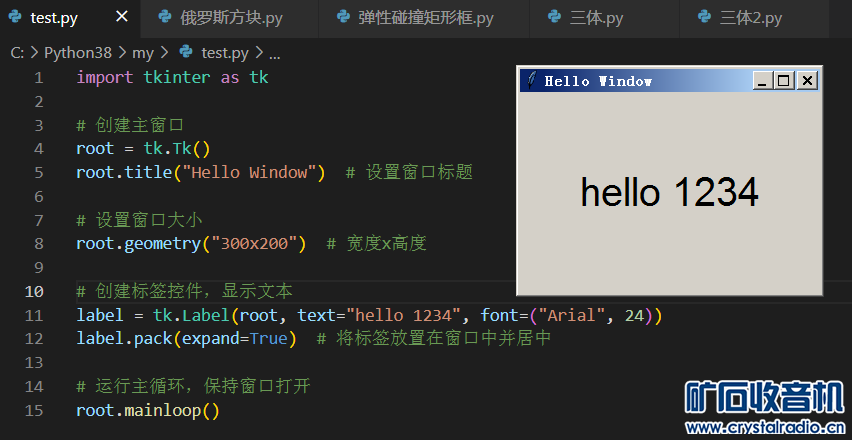Switch to the 三体.py tab
The image size is (852, 440).
(597, 18)
